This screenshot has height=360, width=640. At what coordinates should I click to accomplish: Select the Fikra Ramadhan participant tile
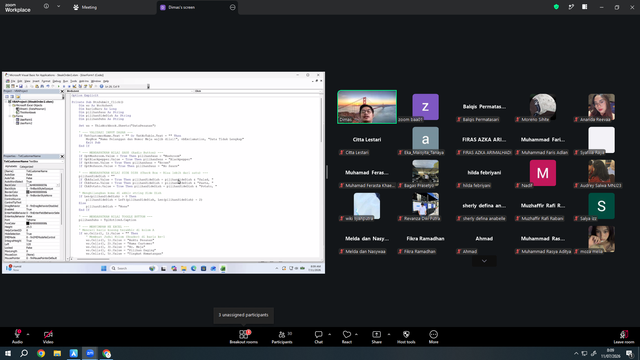click(x=425, y=239)
